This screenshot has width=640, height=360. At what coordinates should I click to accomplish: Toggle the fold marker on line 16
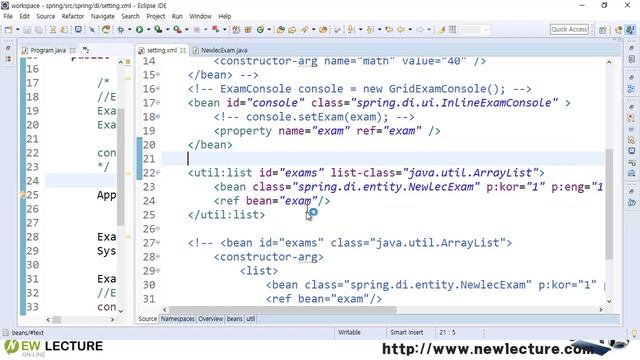pos(158,89)
